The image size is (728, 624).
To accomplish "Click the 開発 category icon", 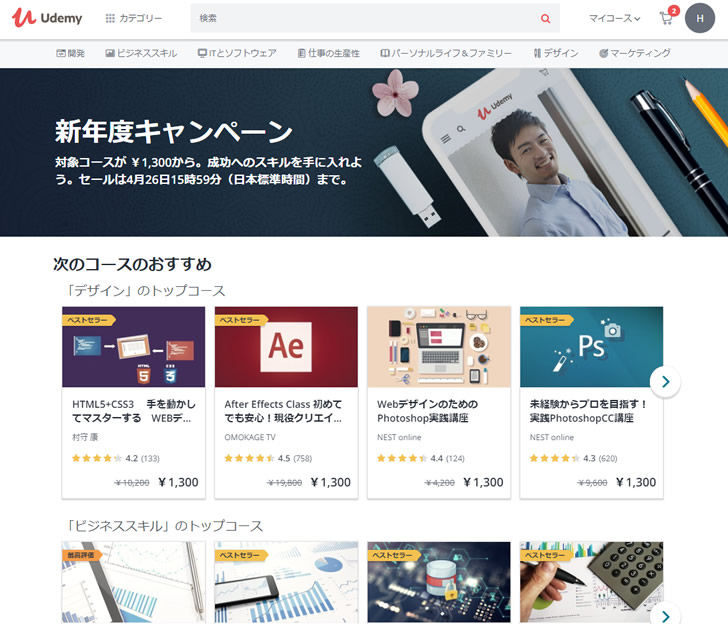I will 61,53.
